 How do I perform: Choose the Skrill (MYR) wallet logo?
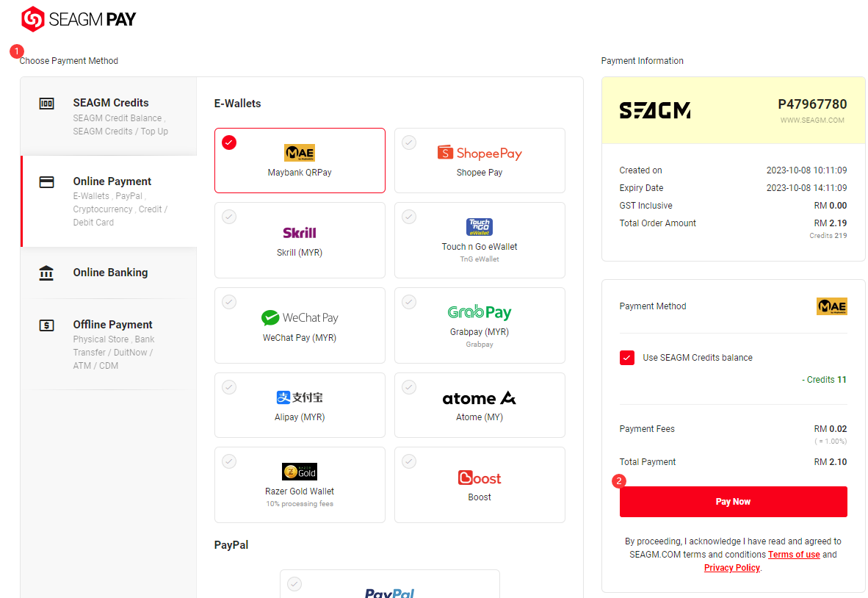[x=300, y=233]
